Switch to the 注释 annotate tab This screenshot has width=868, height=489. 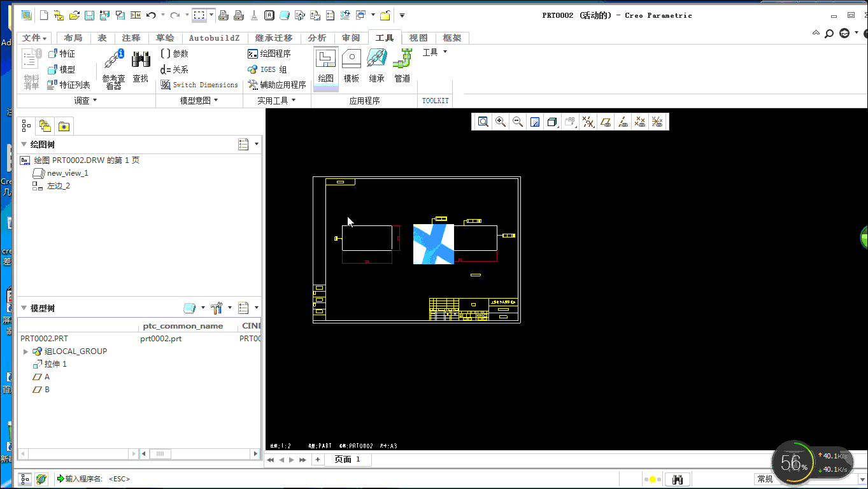tap(131, 38)
